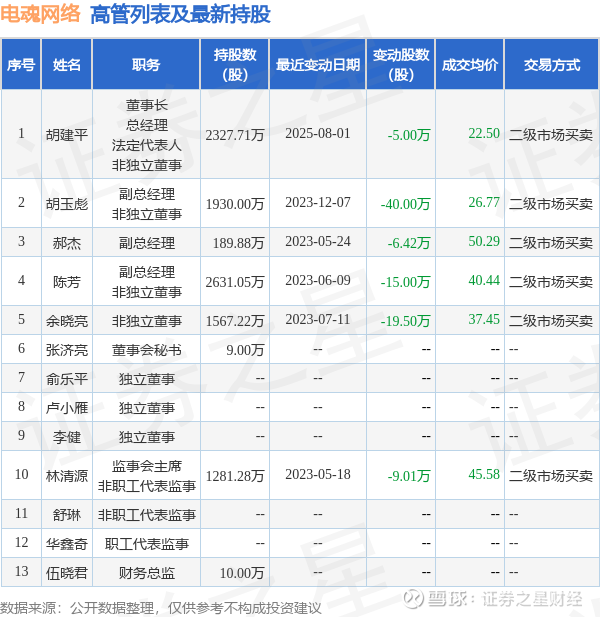Click the average price 37.45
The height and width of the screenshot is (617, 600).
(484, 319)
